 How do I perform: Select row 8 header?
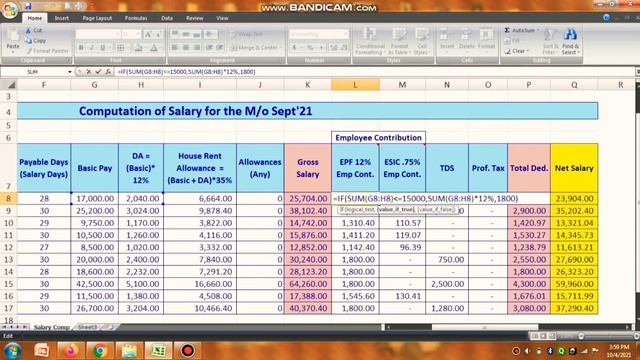point(8,199)
